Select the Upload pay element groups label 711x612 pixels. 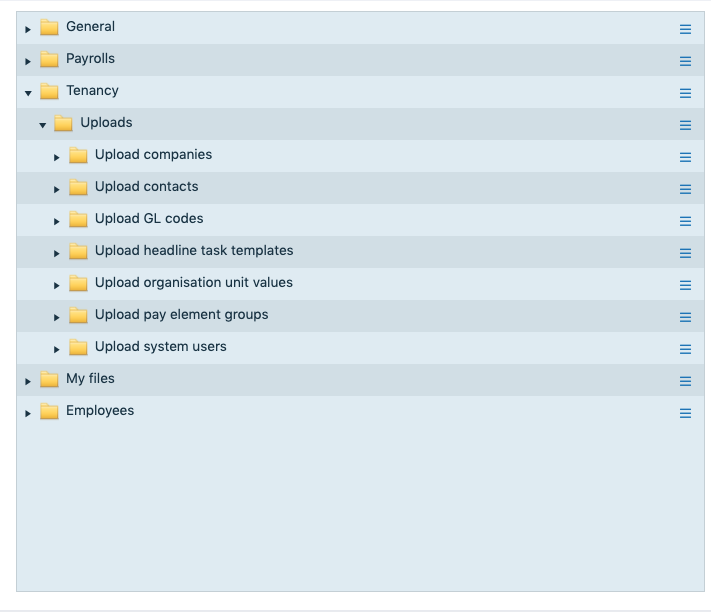click(181, 315)
